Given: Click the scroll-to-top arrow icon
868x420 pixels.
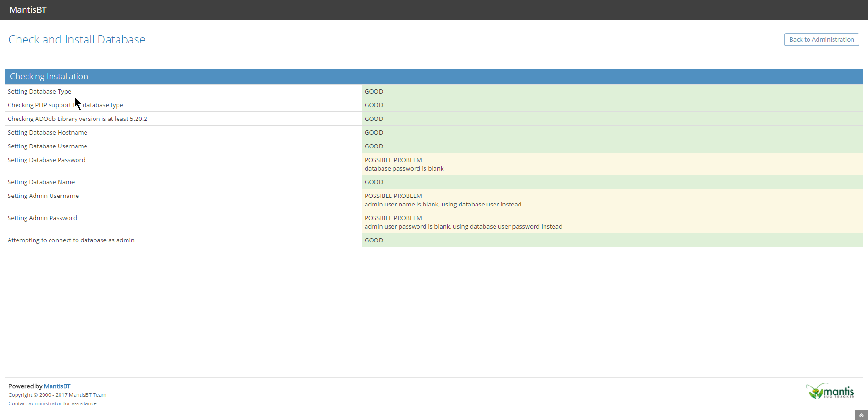Looking at the screenshot, I should coord(861,415).
